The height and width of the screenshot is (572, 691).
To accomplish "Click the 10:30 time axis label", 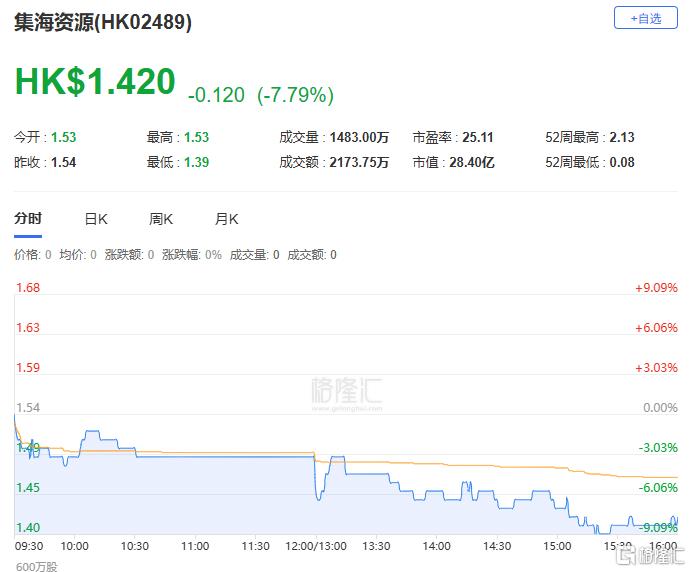I will tap(135, 546).
